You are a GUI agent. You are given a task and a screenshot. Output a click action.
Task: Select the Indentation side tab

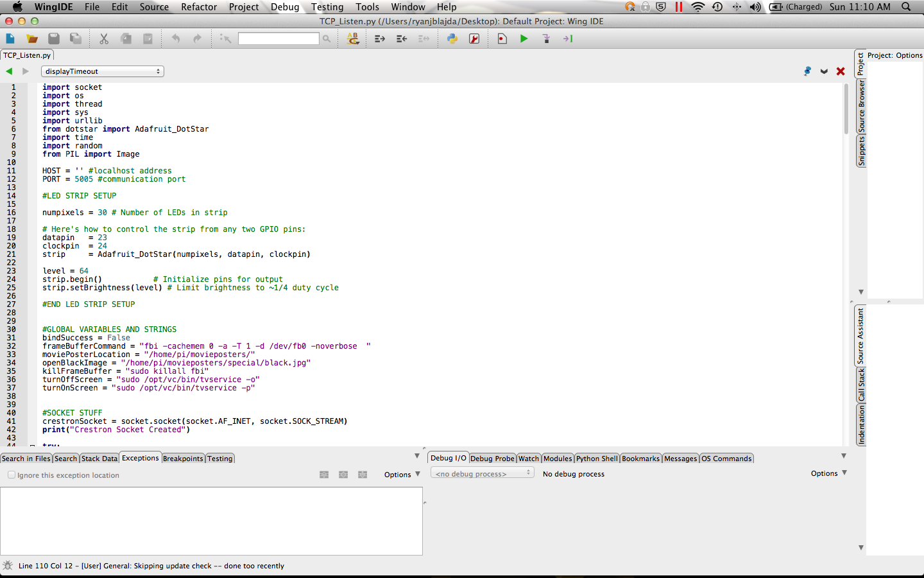861,425
